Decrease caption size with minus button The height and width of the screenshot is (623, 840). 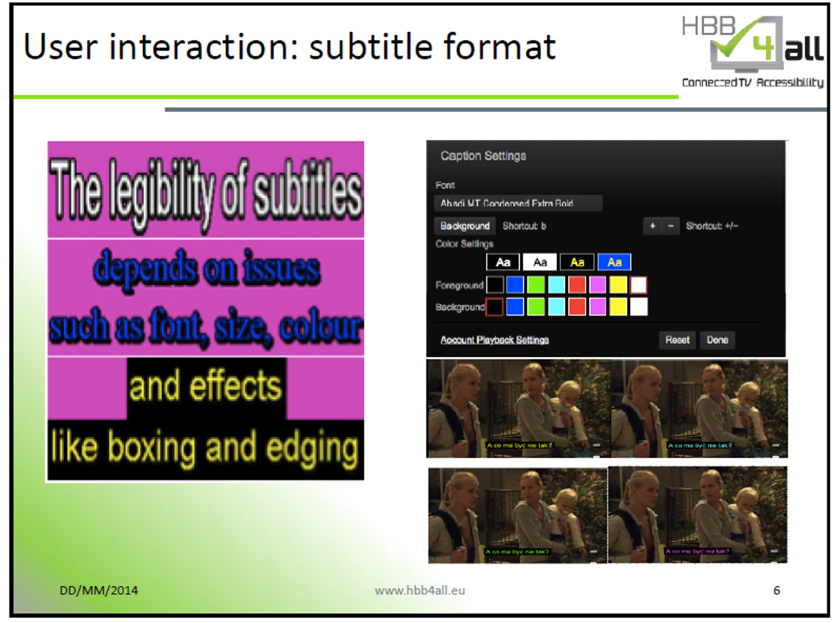coord(671,226)
